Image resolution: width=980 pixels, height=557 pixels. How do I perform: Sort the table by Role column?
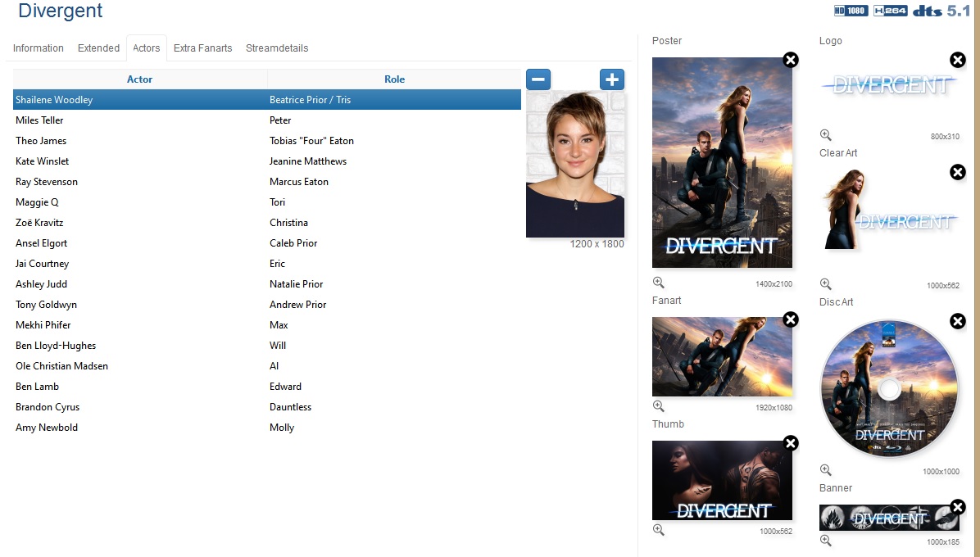394,79
